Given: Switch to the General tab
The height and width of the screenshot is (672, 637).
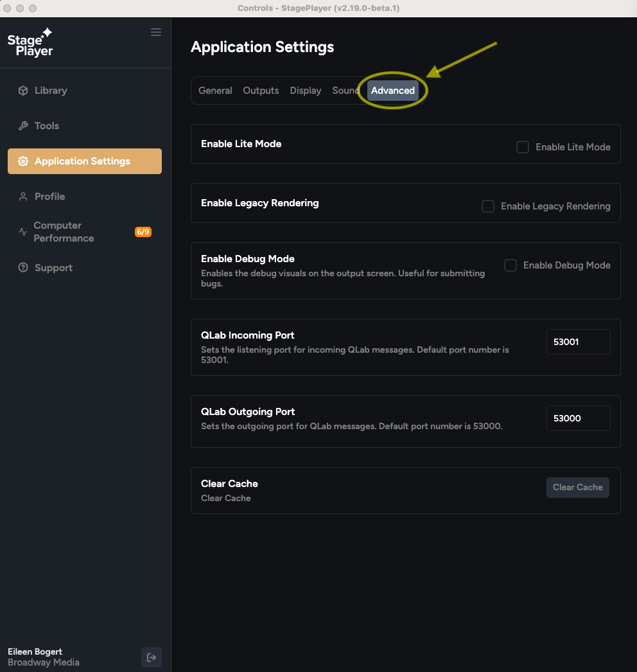Looking at the screenshot, I should pos(215,91).
